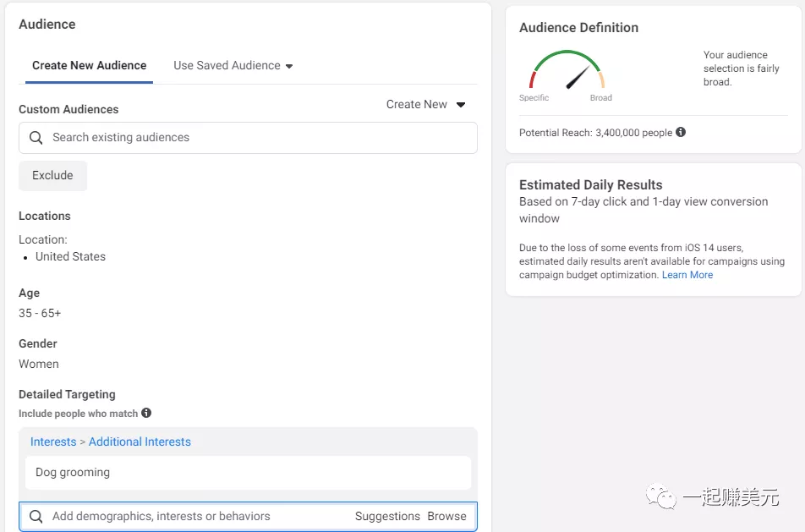Click magnifier icon in Search existing audiences

tap(36, 138)
